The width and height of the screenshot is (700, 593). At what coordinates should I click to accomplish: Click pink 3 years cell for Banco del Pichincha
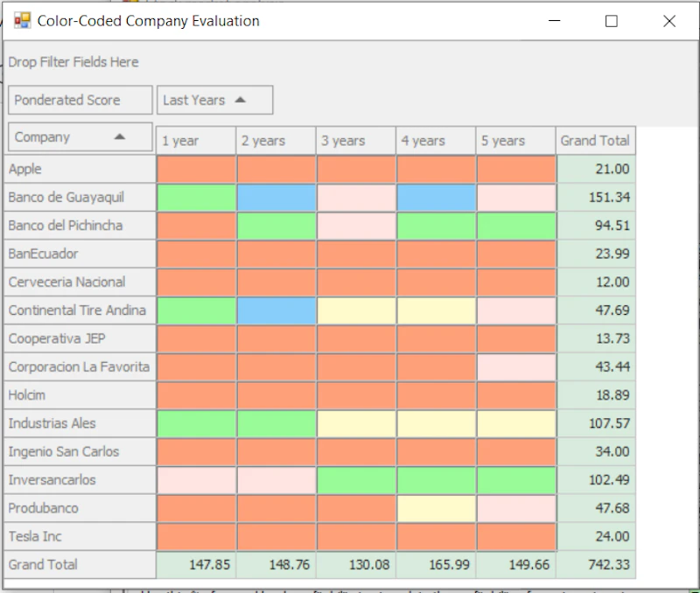356,226
